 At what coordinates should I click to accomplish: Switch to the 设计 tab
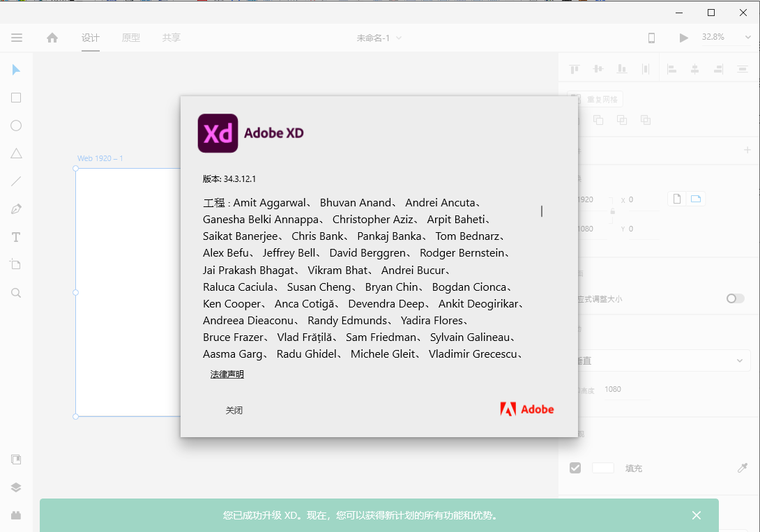(91, 38)
